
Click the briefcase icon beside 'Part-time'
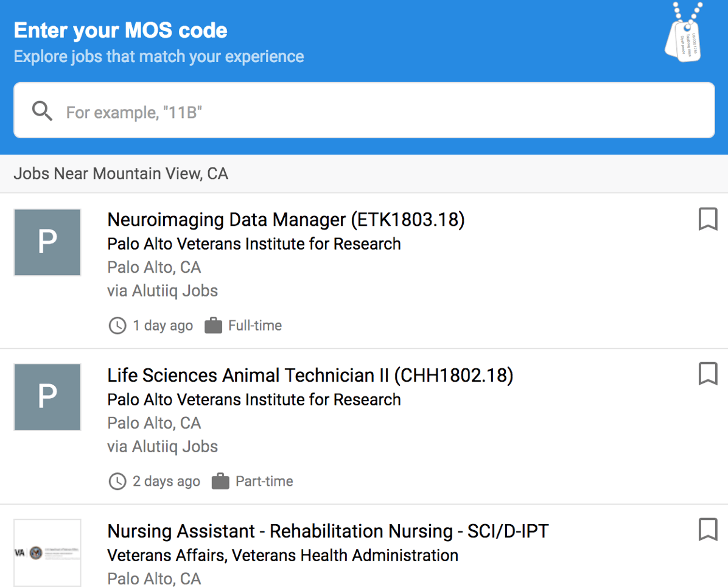(x=221, y=481)
